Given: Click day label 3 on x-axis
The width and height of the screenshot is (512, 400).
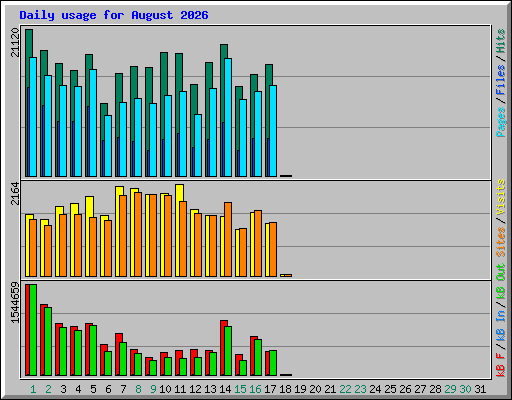Looking at the screenshot, I should tap(63, 389).
